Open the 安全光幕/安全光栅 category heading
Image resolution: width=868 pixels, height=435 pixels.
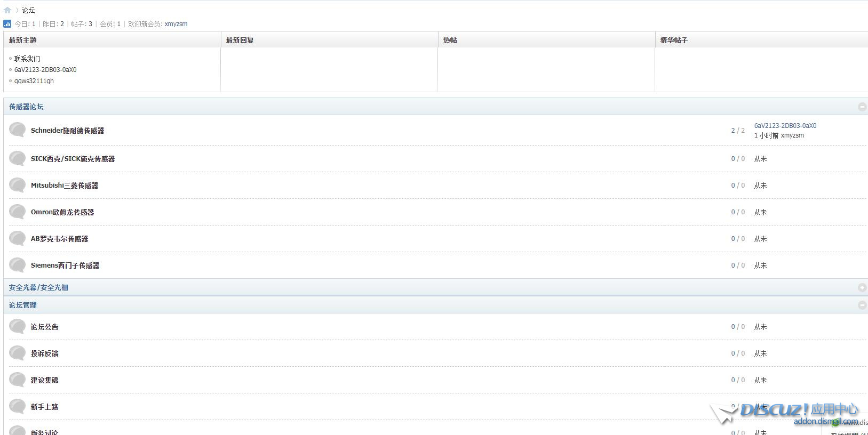[38, 287]
